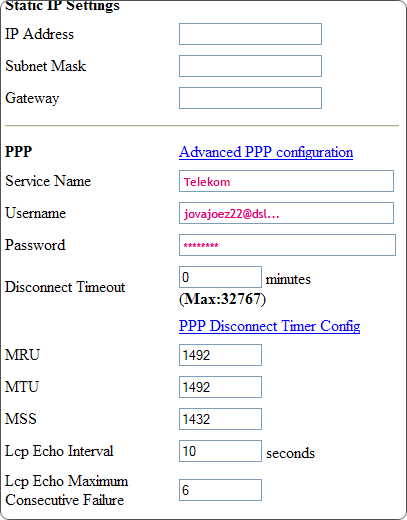Click the Static IP Settings heading
The width and height of the screenshot is (407, 520).
62,6
